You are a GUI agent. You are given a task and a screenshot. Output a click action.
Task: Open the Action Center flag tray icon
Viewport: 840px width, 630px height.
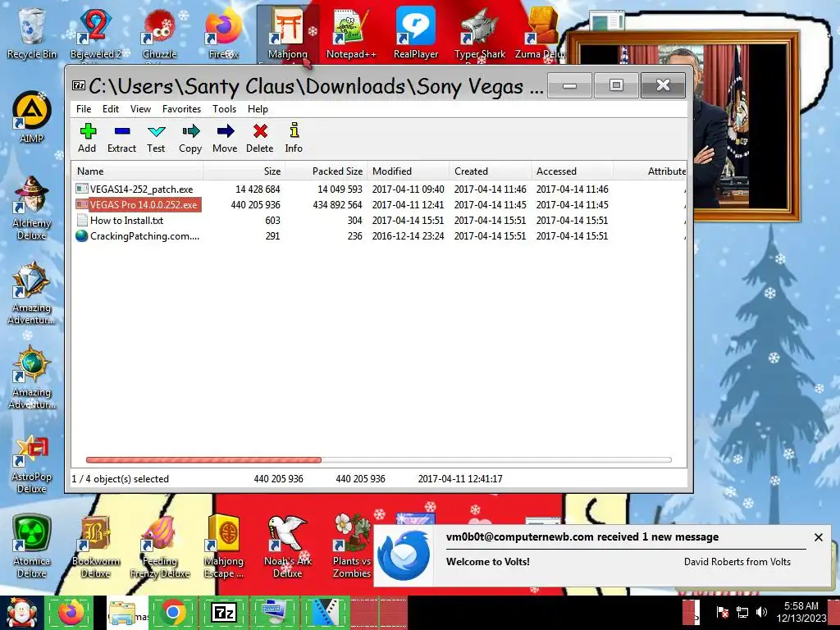pos(722,612)
